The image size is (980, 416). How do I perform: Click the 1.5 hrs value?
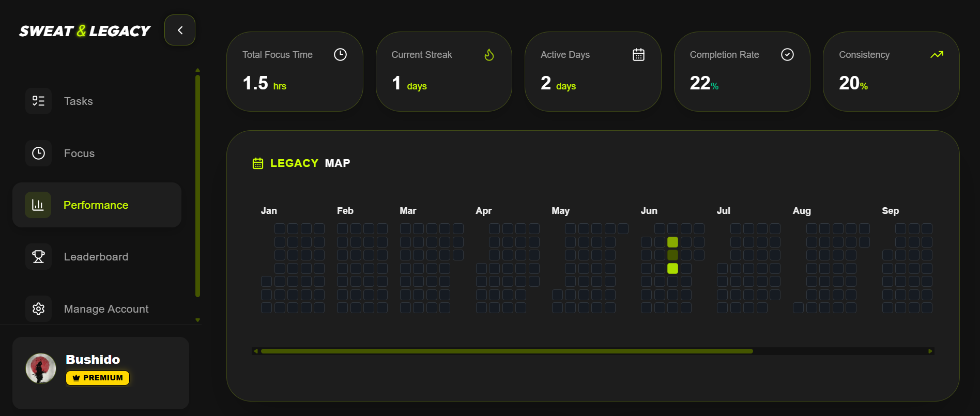(264, 83)
